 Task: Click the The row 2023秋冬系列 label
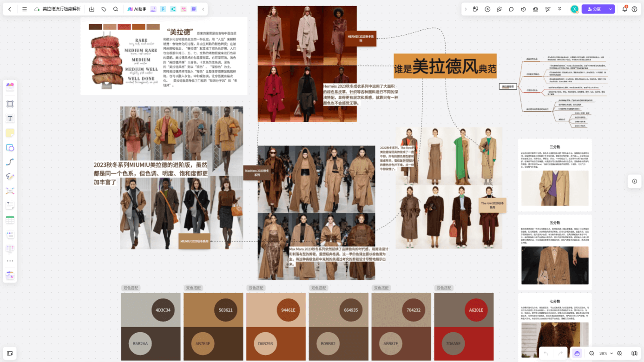click(x=493, y=205)
